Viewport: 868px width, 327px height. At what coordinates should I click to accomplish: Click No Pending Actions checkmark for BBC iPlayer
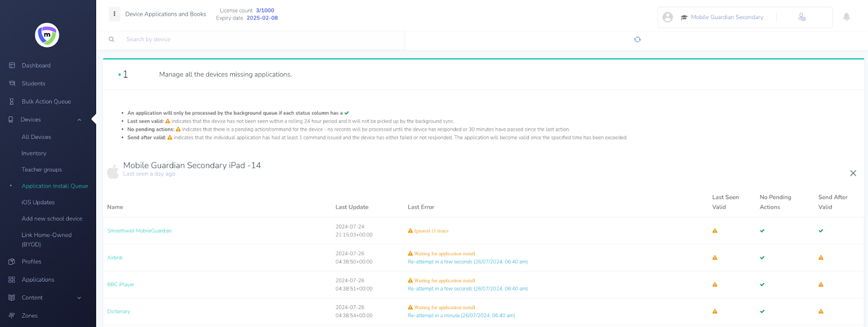tap(762, 285)
